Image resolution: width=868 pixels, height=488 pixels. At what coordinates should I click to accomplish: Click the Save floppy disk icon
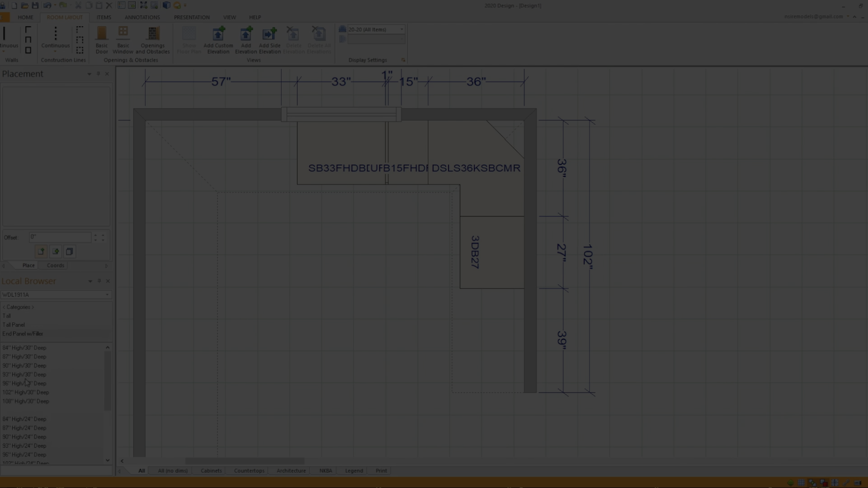pyautogui.click(x=35, y=5)
